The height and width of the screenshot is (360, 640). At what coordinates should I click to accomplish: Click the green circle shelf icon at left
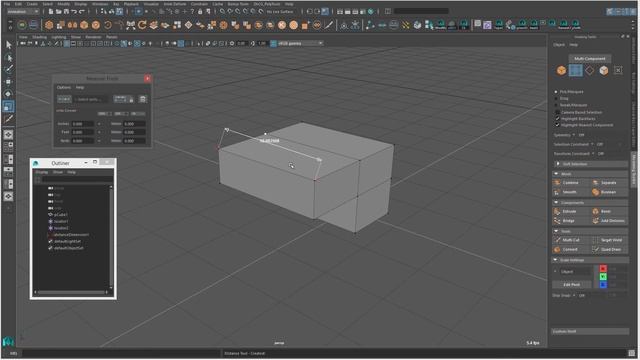click(x=22, y=25)
